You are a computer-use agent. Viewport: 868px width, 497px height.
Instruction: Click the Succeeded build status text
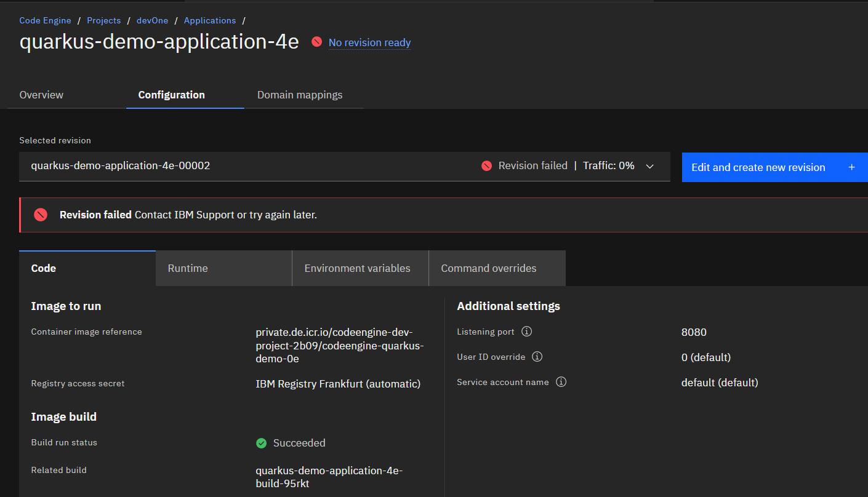[299, 443]
